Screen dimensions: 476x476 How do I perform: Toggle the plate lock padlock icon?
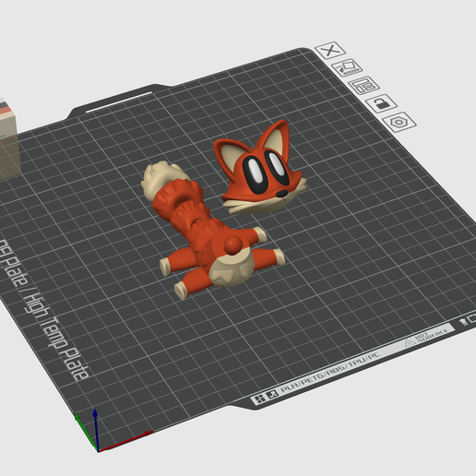(381, 103)
